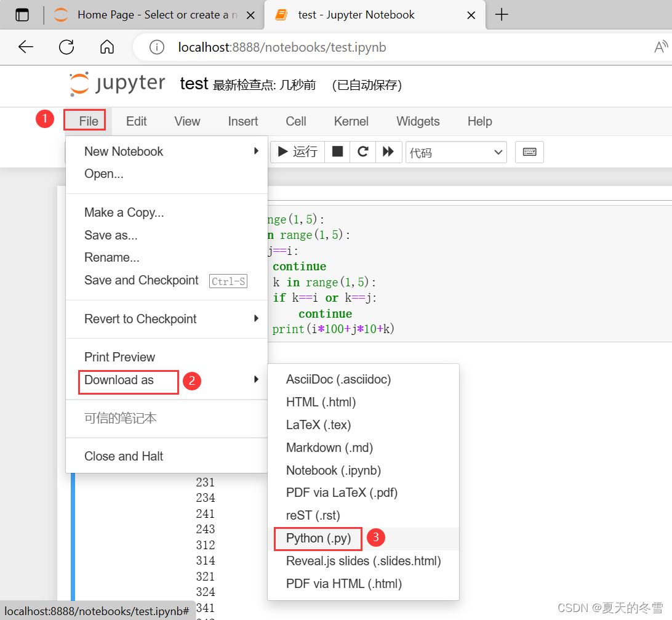Open the Widgets menu
This screenshot has height=620, width=672.
click(418, 121)
